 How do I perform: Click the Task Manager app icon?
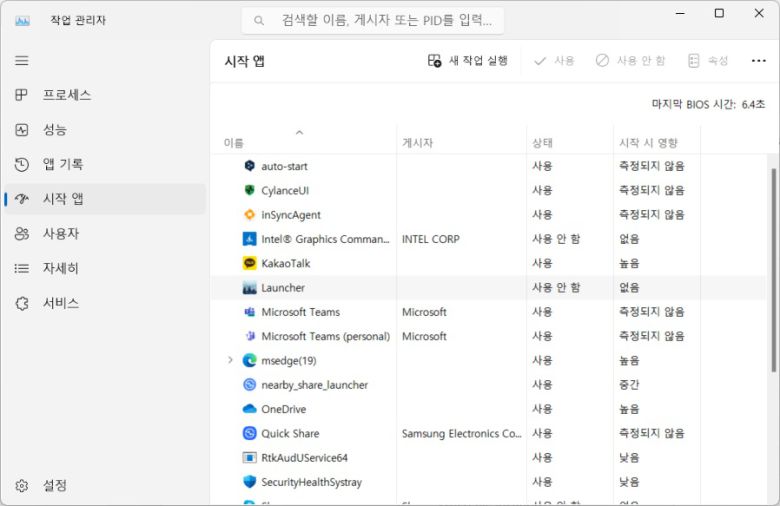coord(22,20)
